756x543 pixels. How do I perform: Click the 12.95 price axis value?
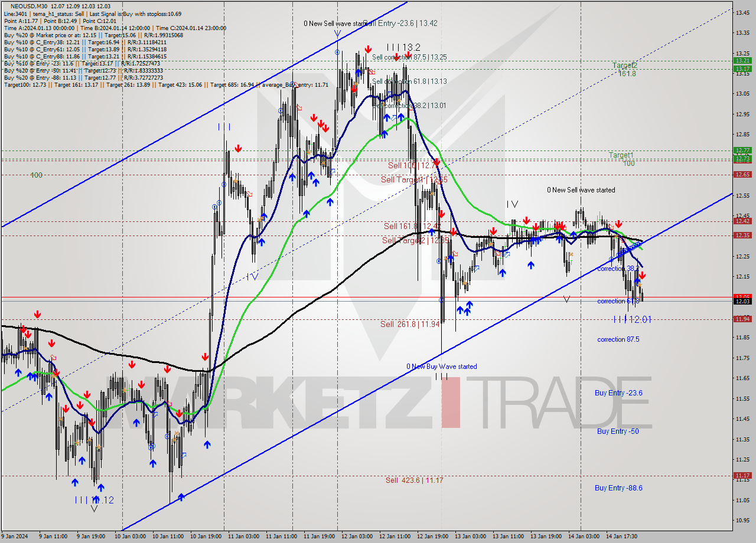point(743,114)
